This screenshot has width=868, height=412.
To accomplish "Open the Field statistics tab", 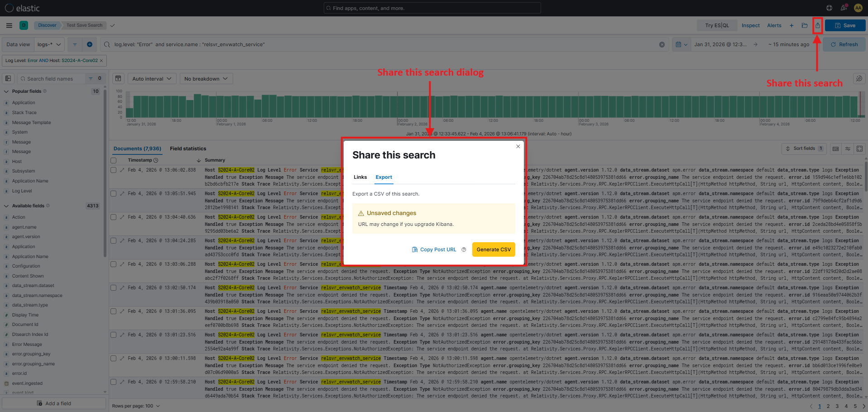I will pos(188,149).
